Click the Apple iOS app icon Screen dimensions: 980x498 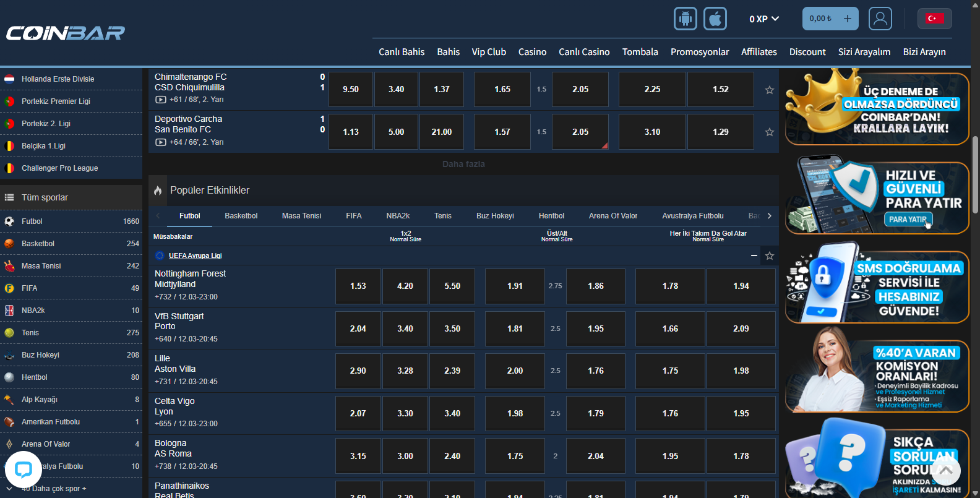[x=715, y=19]
